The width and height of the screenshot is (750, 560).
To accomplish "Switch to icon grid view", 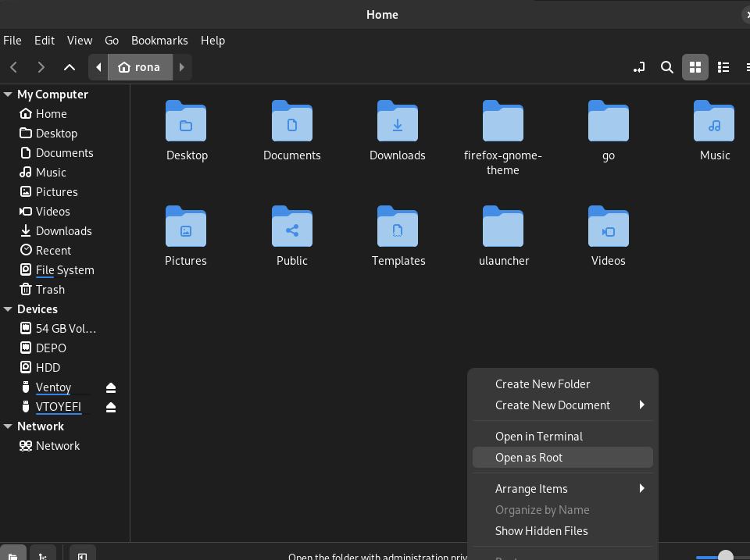I will coord(695,67).
